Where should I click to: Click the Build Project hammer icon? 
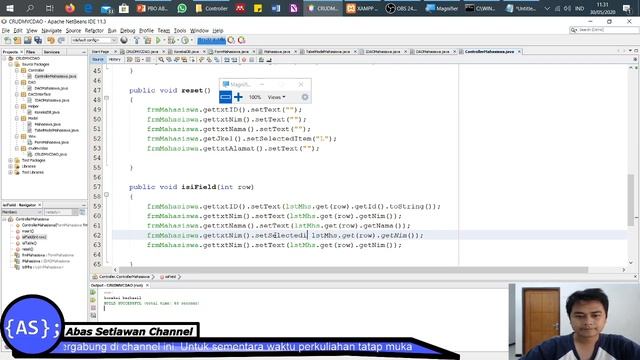(137, 40)
